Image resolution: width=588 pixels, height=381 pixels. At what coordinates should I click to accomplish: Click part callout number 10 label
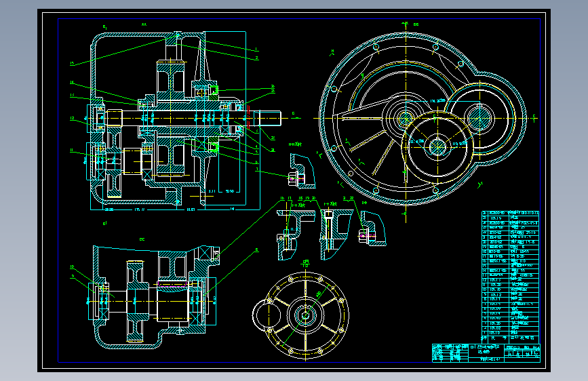(72, 267)
